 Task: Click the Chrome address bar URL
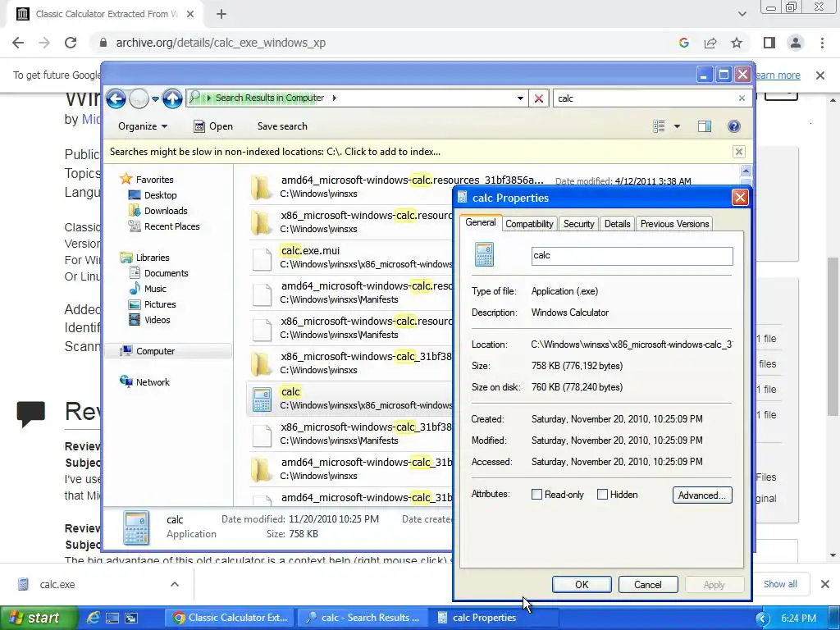[221, 43]
